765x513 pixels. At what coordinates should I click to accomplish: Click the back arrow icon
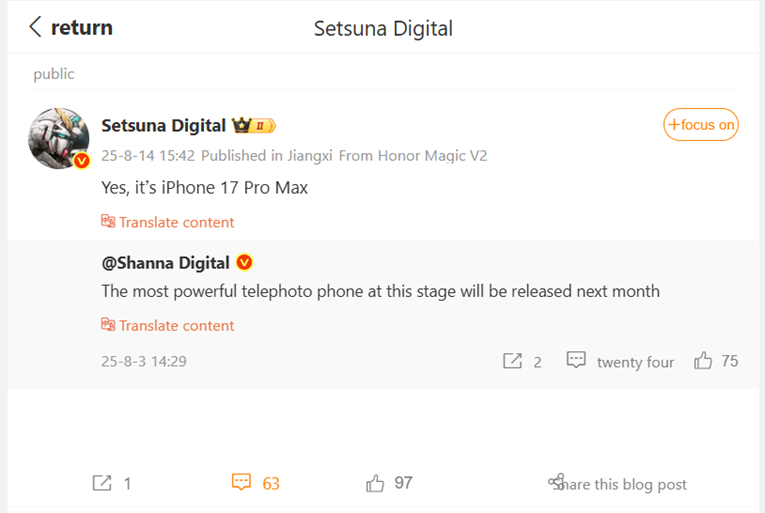point(36,27)
